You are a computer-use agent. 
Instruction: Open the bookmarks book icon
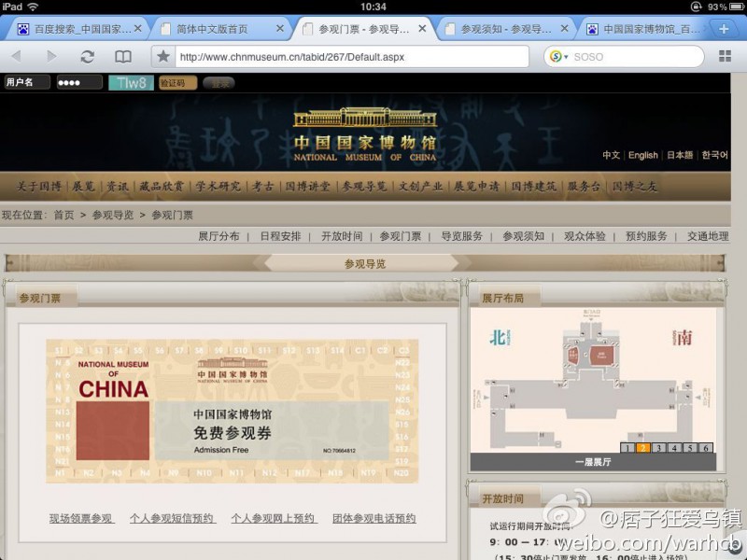click(123, 57)
